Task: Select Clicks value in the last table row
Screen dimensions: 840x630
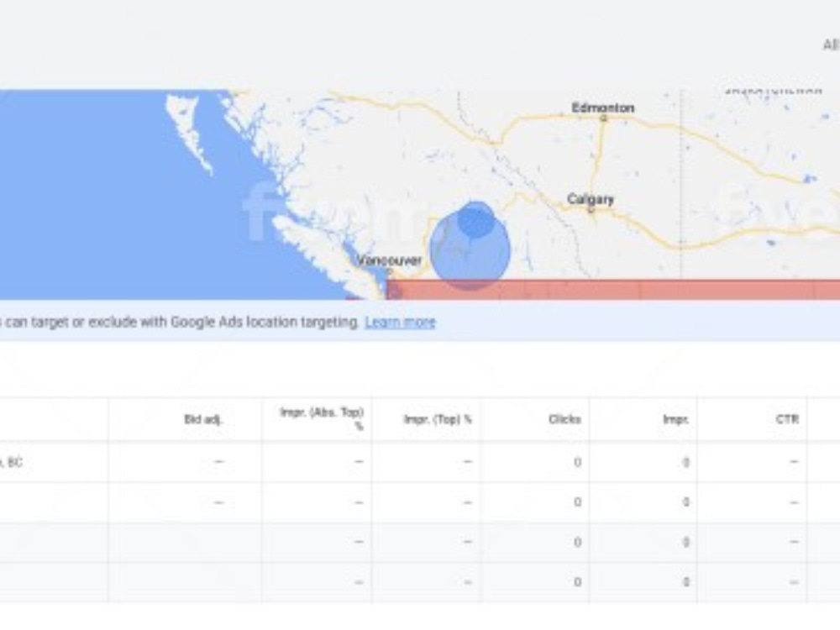Action: [578, 582]
